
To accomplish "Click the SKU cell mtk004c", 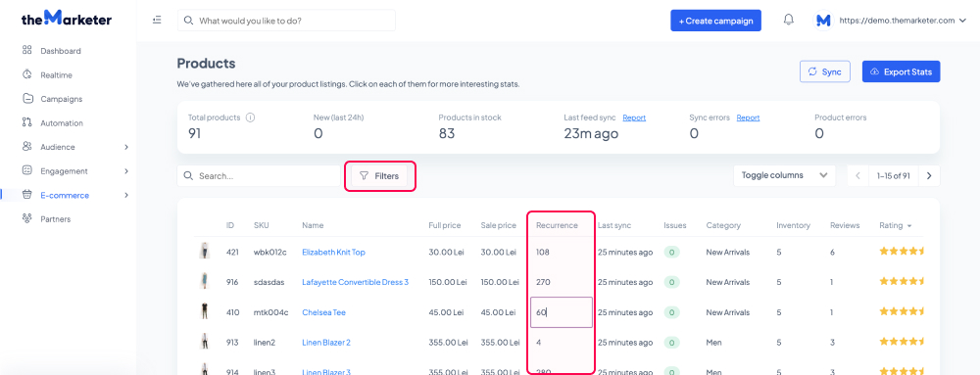I will coord(270,312).
